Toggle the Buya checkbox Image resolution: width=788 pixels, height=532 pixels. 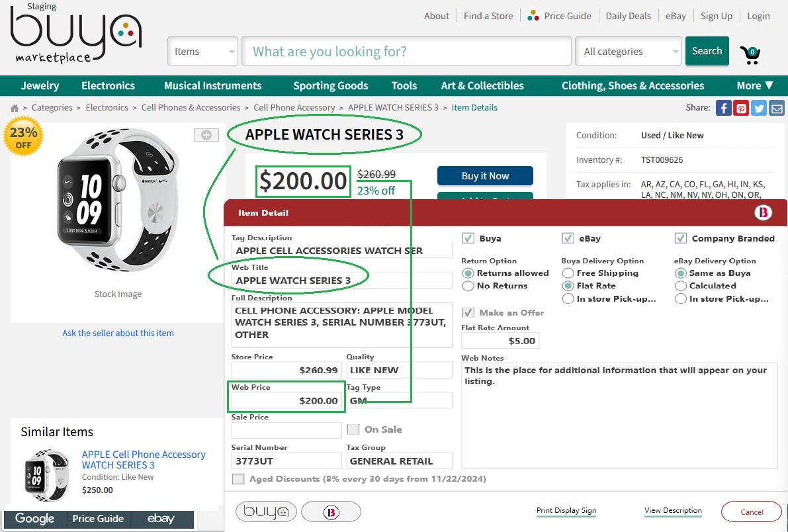click(x=468, y=238)
